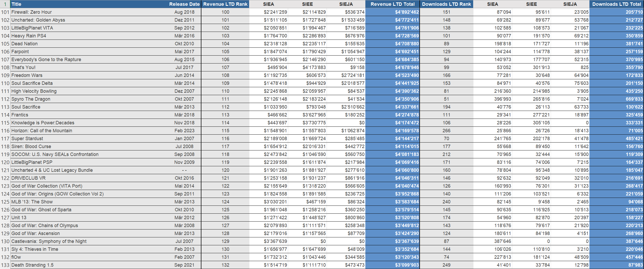Click the Revenue LTD Total header
The image size is (644, 269).
pyautogui.click(x=393, y=4)
